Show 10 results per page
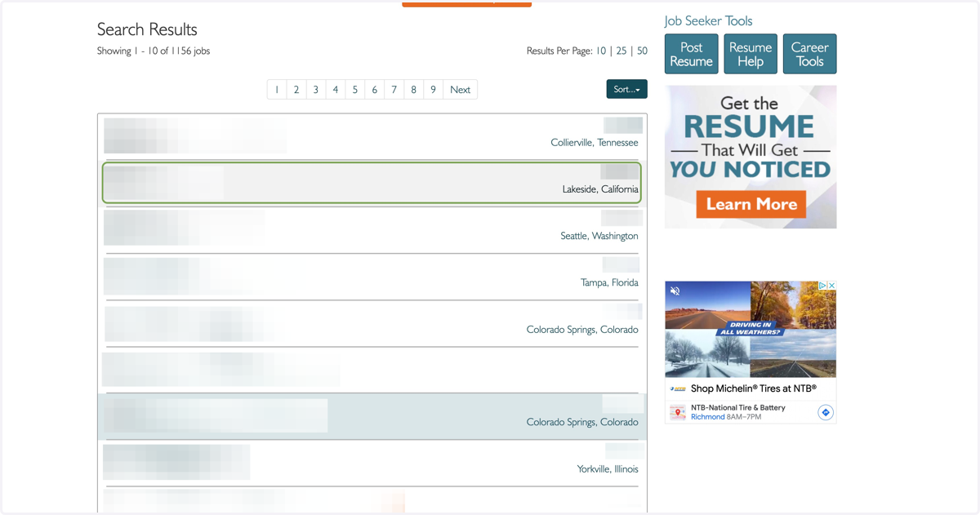Viewport: 980px width, 515px height. point(601,51)
